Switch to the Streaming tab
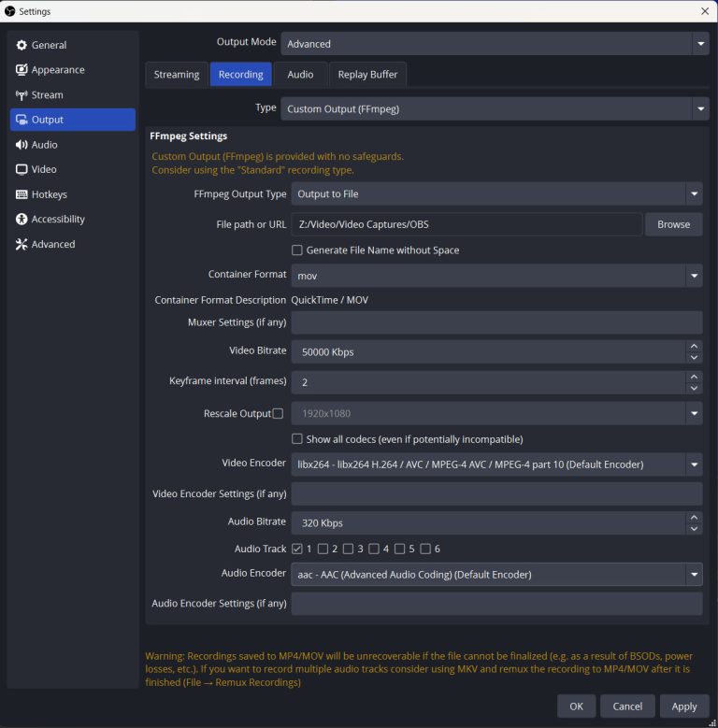The width and height of the screenshot is (718, 728). pyautogui.click(x=177, y=75)
